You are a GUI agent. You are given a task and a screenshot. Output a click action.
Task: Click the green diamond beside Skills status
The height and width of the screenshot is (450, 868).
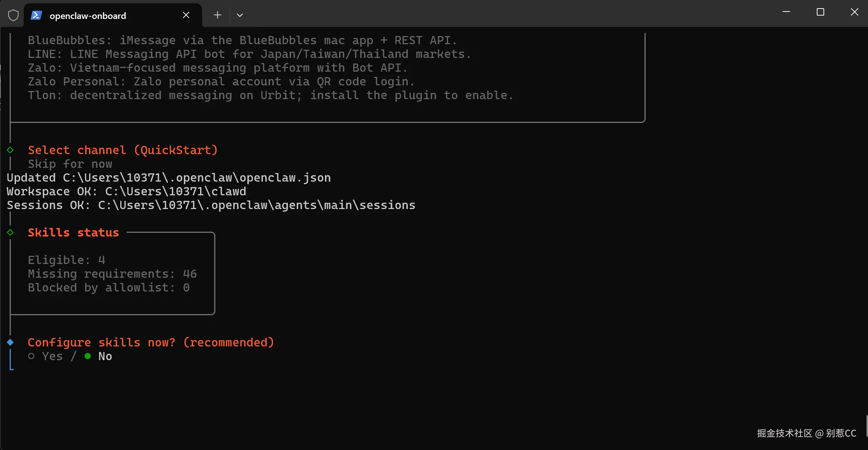click(10, 232)
